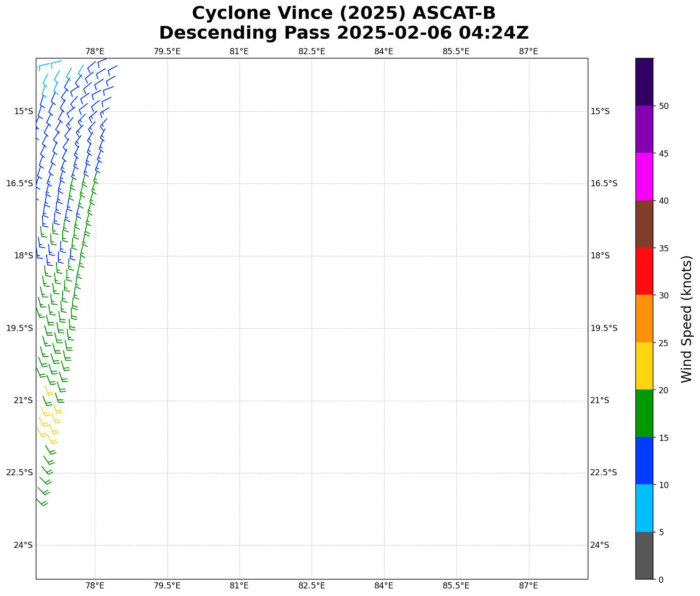The width and height of the screenshot is (700, 596).
Task: Select the orange 25-30 knot color band
Action: pyautogui.click(x=644, y=318)
